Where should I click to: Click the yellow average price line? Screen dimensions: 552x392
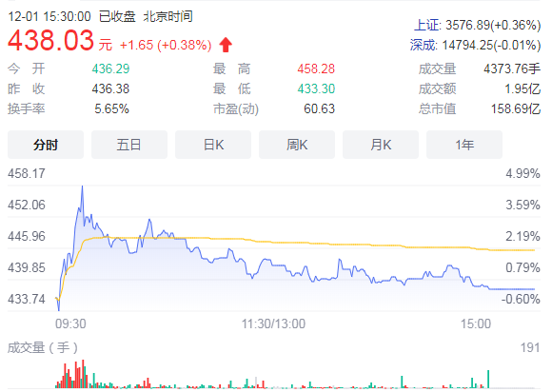pos(317,244)
